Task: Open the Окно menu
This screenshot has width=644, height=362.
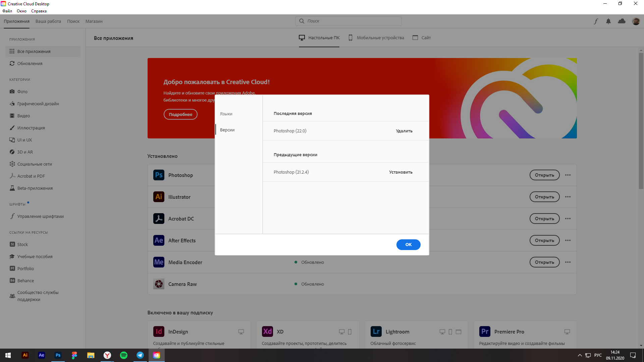Action: click(x=21, y=11)
